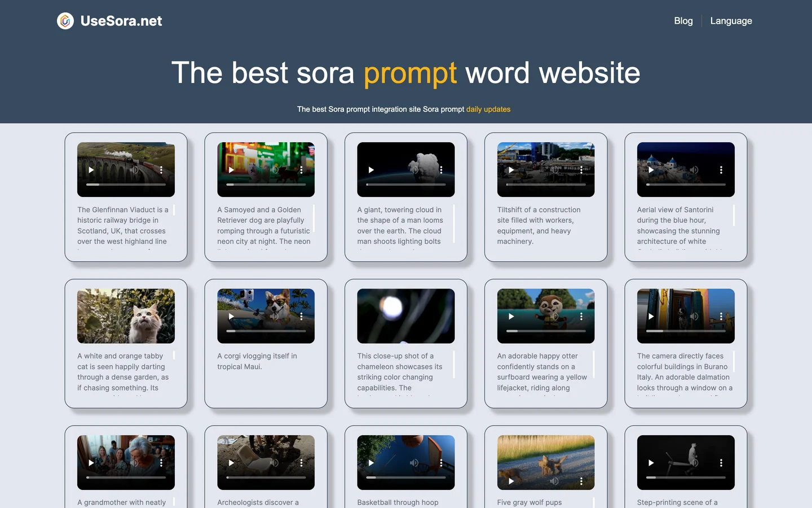Screen dimensions: 812x508
Task: Open more options on Samoyed video
Action: point(301,170)
